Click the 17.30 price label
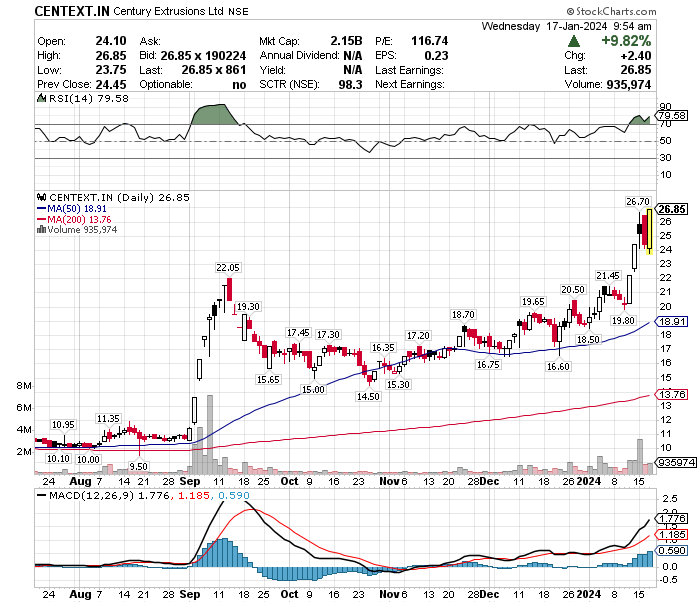The height and width of the screenshot is (603, 700). (328, 335)
